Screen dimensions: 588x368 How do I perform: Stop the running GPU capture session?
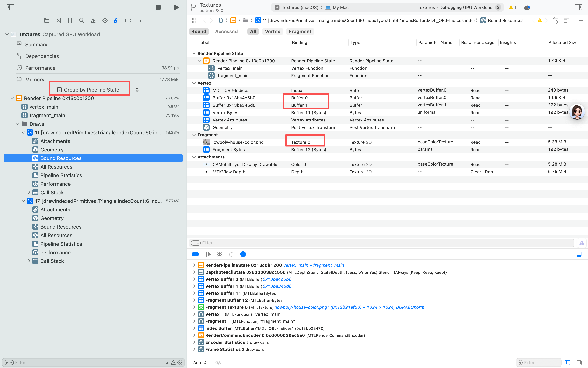pyautogui.click(x=158, y=7)
